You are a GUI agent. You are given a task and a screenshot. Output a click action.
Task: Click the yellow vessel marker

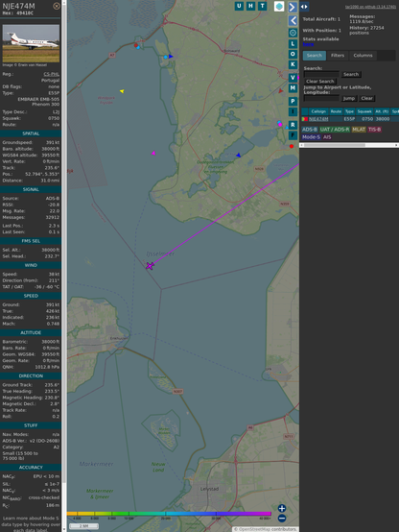(122, 91)
